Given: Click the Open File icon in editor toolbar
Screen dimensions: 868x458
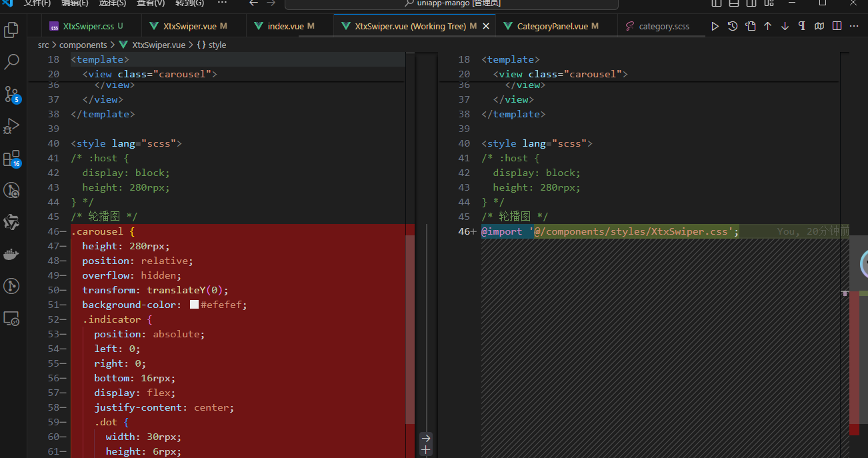Looking at the screenshot, I should pos(750,27).
